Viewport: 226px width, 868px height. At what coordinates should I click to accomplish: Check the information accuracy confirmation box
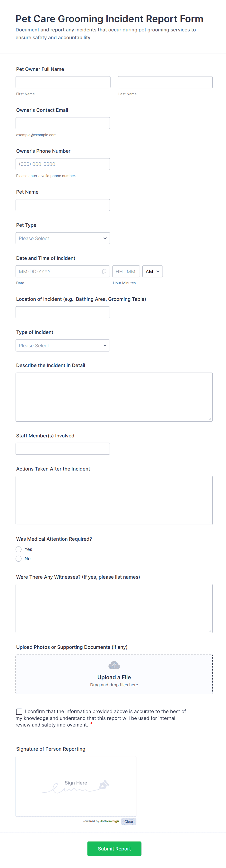point(19,711)
